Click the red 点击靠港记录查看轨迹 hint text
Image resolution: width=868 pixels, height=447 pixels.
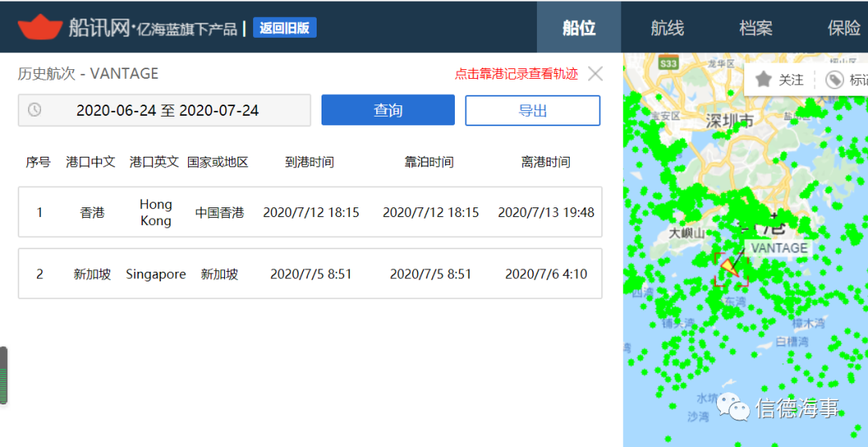coord(517,74)
